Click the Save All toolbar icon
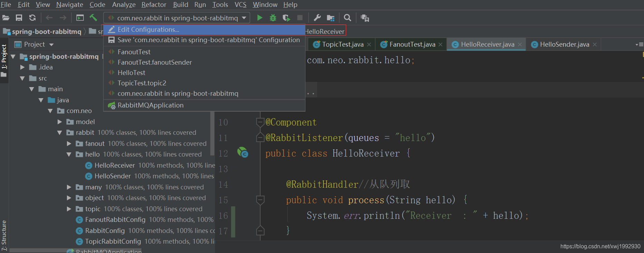The height and width of the screenshot is (253, 644). click(x=19, y=18)
